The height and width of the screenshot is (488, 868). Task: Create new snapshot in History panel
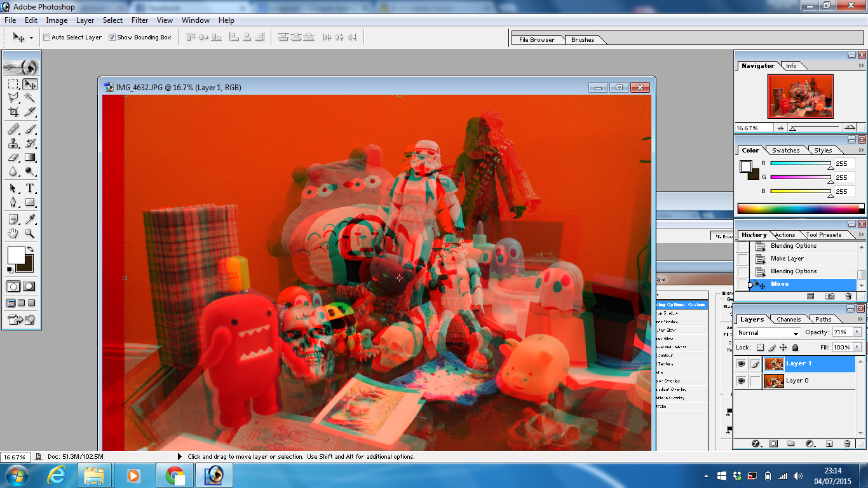tap(830, 296)
